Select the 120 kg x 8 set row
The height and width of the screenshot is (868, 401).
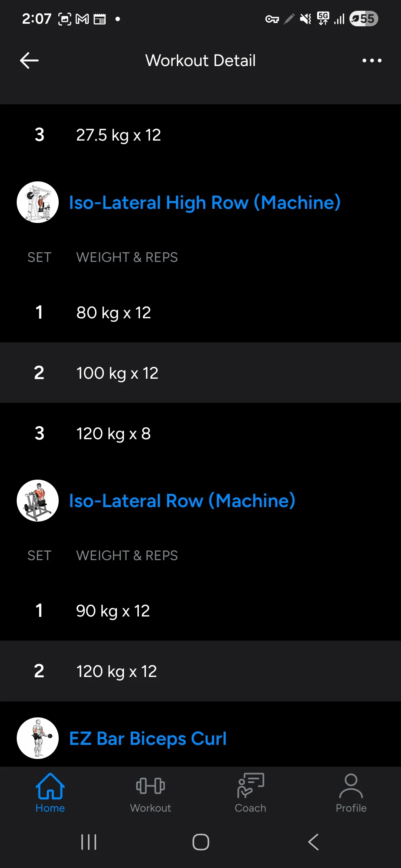click(200, 433)
